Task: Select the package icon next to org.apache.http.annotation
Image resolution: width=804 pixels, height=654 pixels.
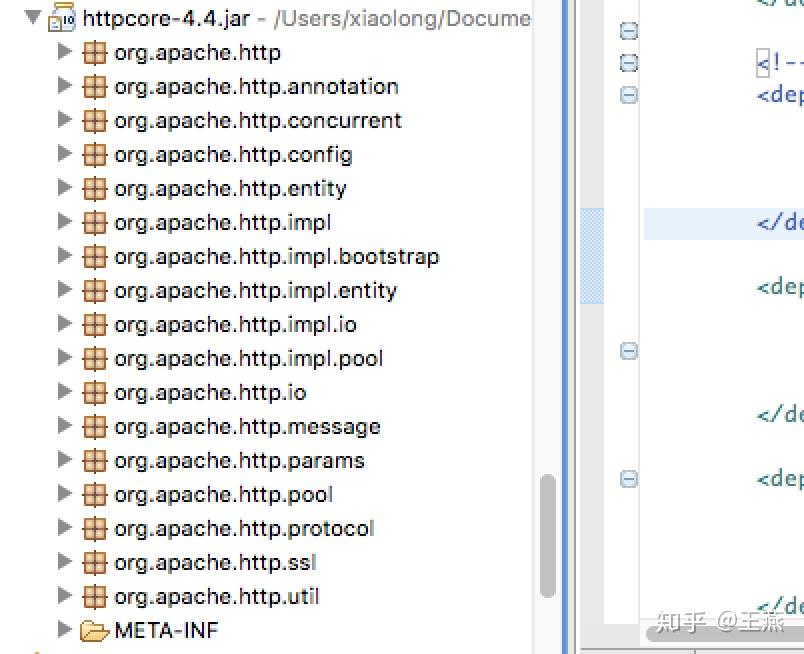Action: (94, 86)
